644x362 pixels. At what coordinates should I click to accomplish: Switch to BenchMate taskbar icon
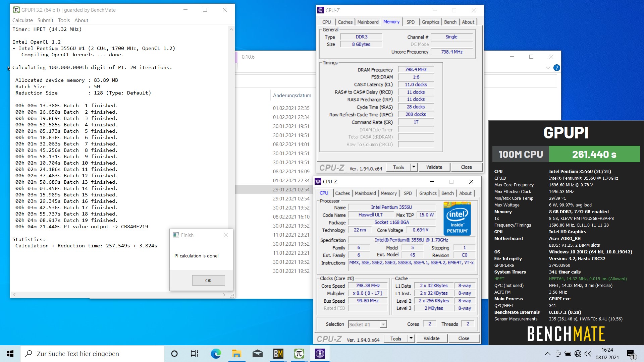click(278, 354)
